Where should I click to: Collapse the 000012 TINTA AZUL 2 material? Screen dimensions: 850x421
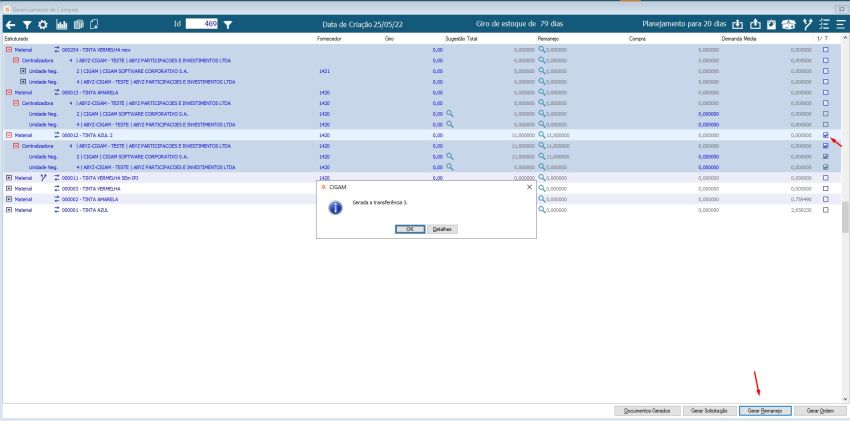tap(9, 135)
